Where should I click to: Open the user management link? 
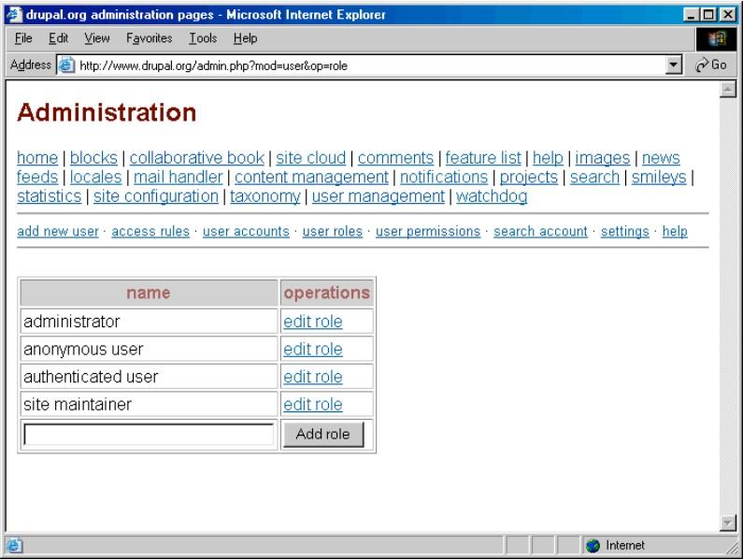click(379, 196)
